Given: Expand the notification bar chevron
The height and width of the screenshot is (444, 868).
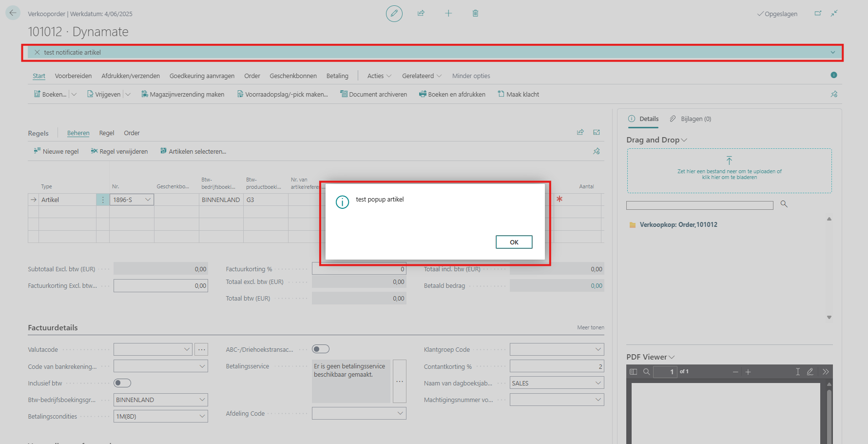Looking at the screenshot, I should pos(833,52).
